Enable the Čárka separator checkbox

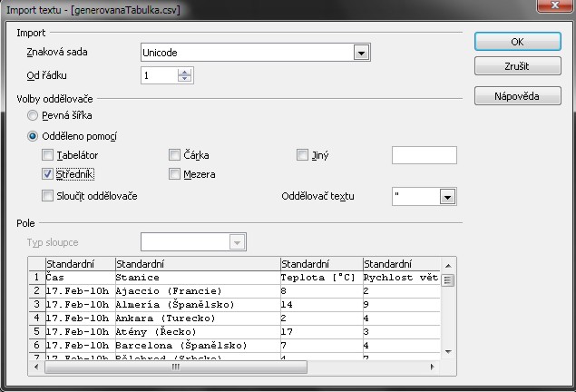(x=175, y=155)
